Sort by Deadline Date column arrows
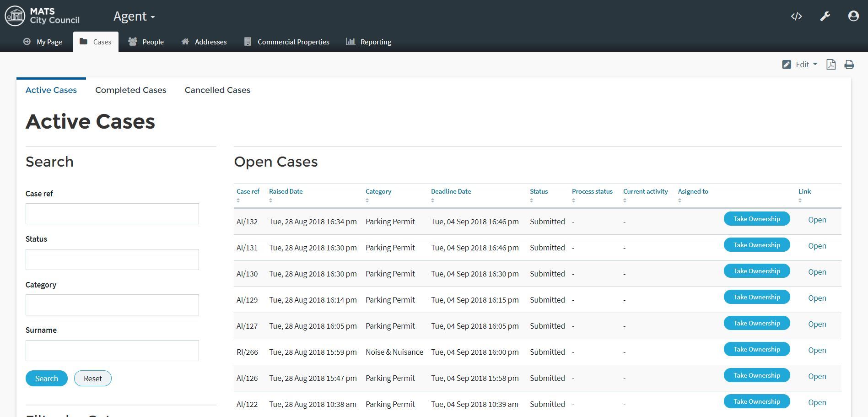Image resolution: width=868 pixels, height=417 pixels. click(432, 200)
